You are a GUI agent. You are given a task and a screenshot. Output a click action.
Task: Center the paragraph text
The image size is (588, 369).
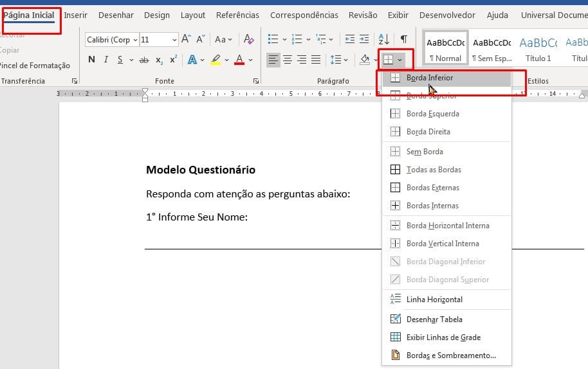pos(288,60)
